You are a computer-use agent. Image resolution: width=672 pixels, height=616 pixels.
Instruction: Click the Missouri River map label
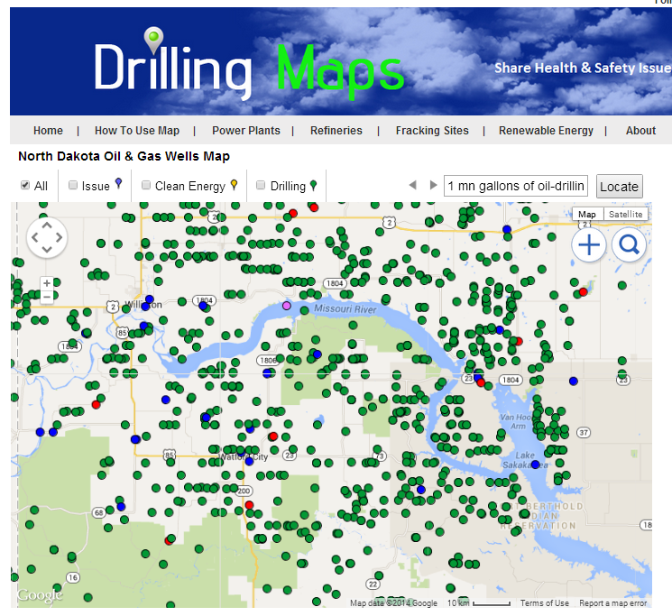pos(345,308)
